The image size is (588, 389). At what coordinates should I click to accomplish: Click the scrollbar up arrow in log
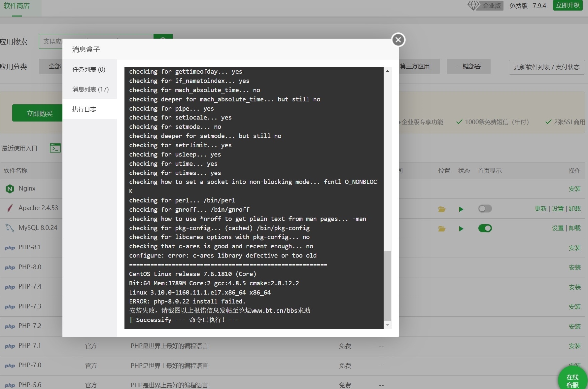point(388,71)
